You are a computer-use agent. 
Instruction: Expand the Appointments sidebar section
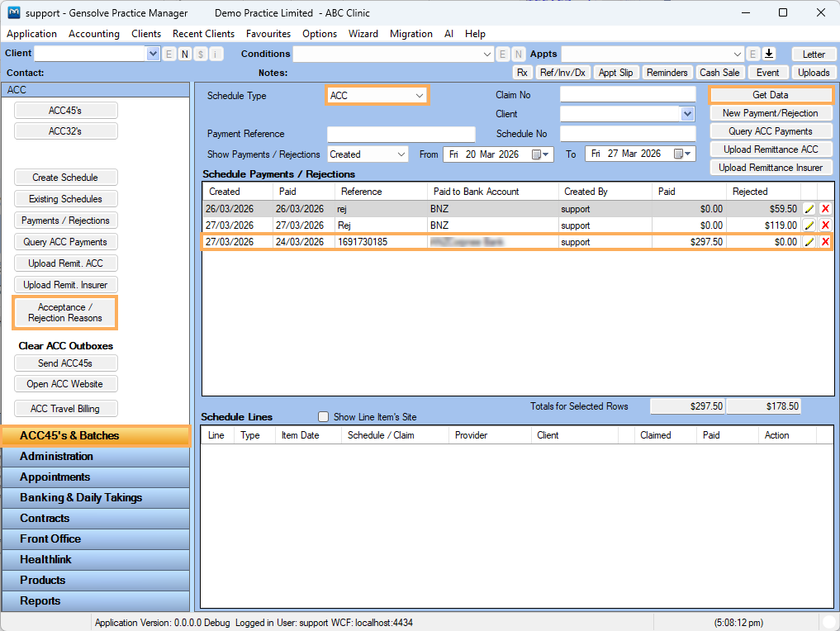click(x=96, y=477)
